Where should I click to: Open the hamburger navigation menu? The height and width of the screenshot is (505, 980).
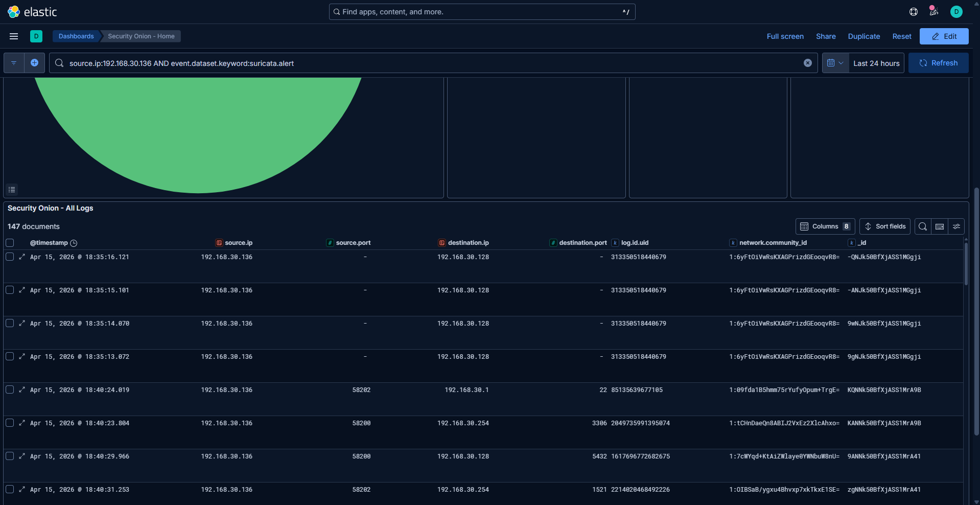coord(14,36)
